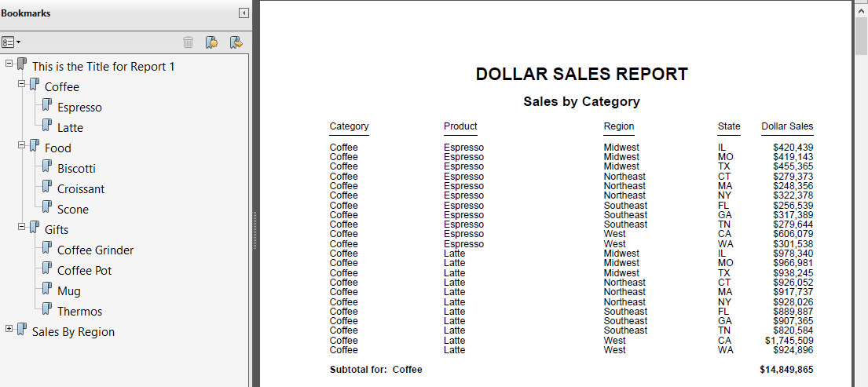868x387 pixels.
Task: Click the bookmark icon beside Scone
Action: [47, 207]
